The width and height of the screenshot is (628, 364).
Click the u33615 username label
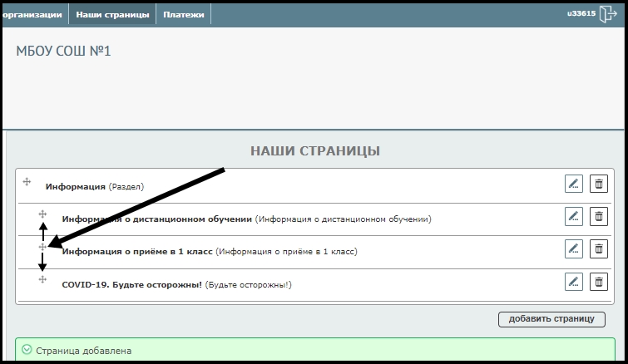(581, 14)
